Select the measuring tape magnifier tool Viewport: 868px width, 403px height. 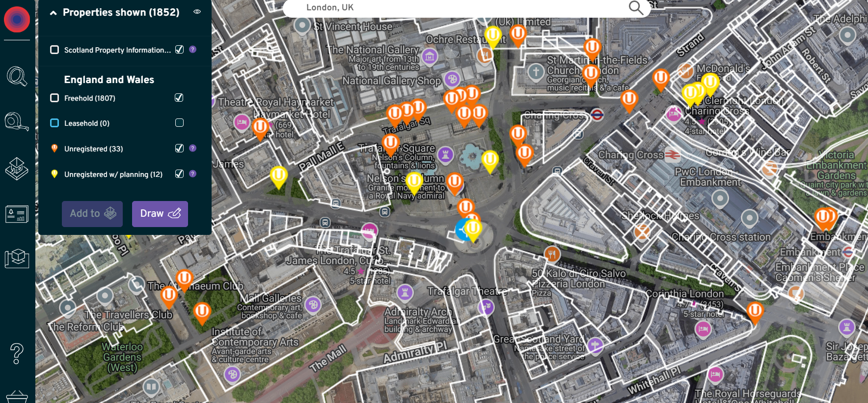(17, 121)
